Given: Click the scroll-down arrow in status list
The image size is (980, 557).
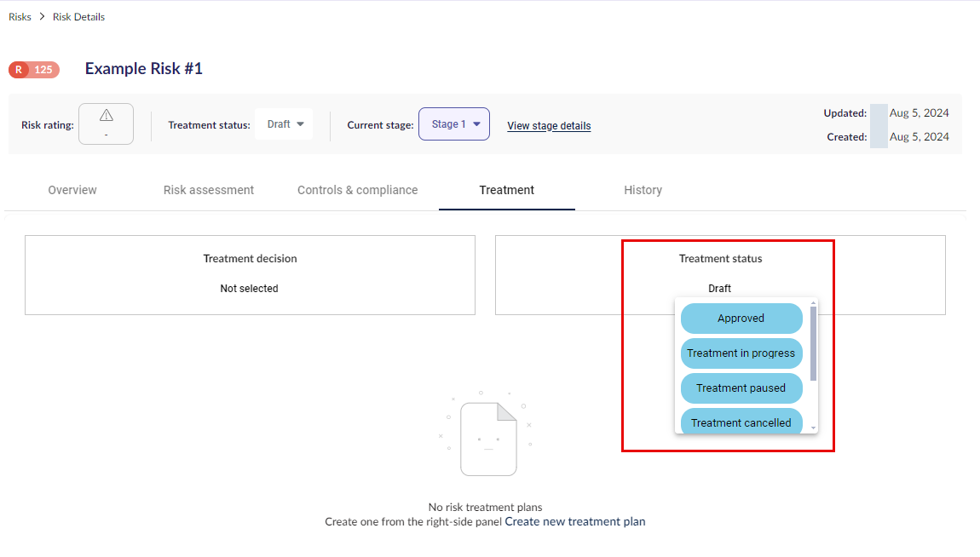Looking at the screenshot, I should (x=813, y=428).
